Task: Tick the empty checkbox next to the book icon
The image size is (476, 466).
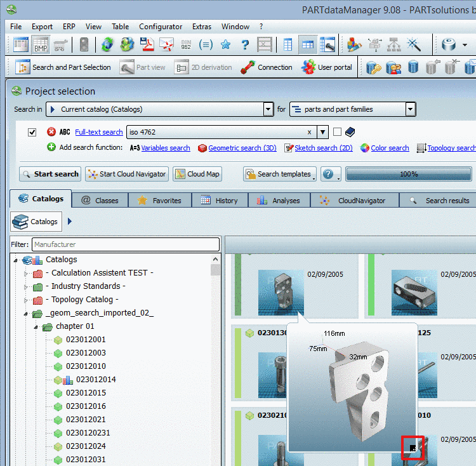Action: point(337,132)
